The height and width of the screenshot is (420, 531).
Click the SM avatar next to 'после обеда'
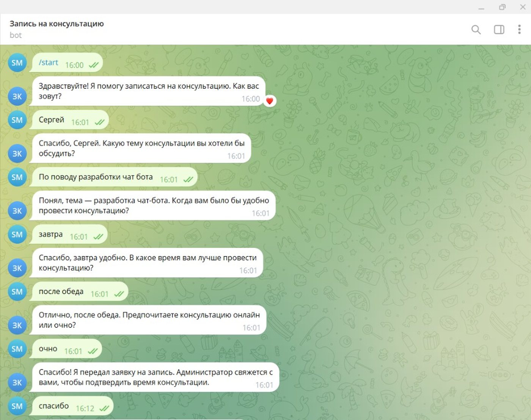[17, 292]
